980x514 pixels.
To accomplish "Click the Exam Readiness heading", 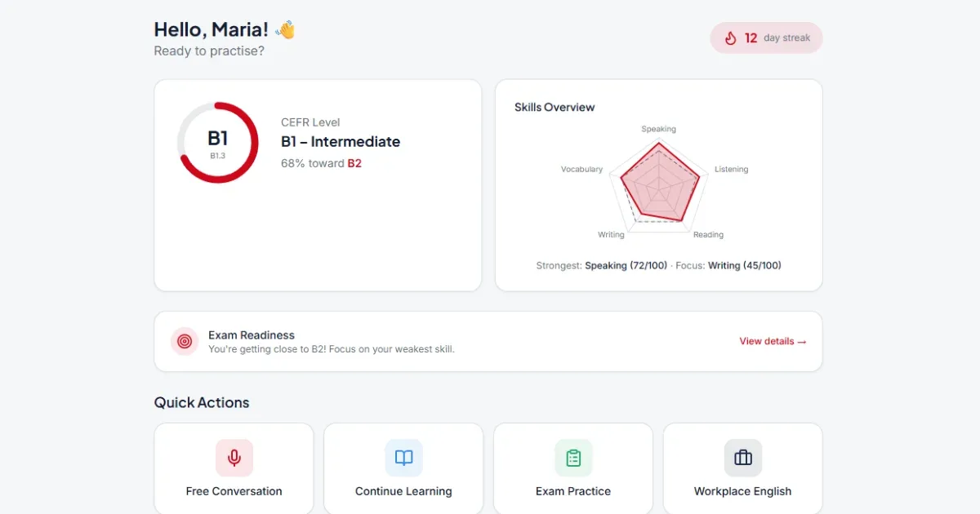I will pyautogui.click(x=252, y=335).
